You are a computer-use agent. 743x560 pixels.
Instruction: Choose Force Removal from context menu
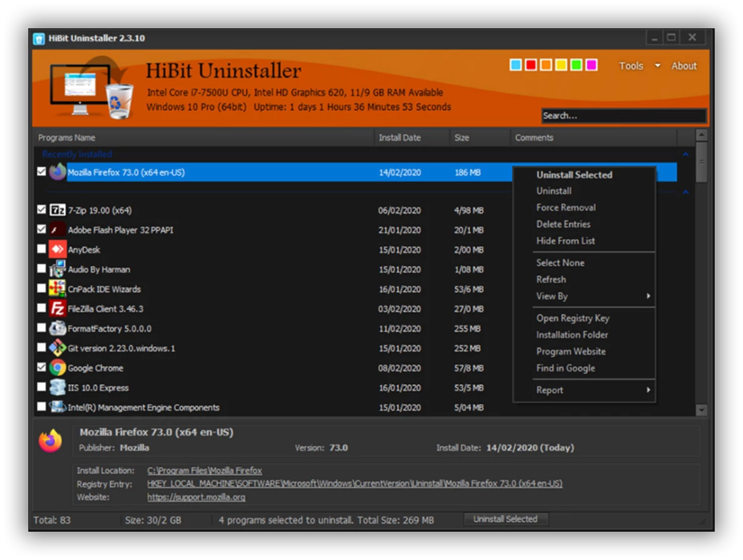(566, 208)
